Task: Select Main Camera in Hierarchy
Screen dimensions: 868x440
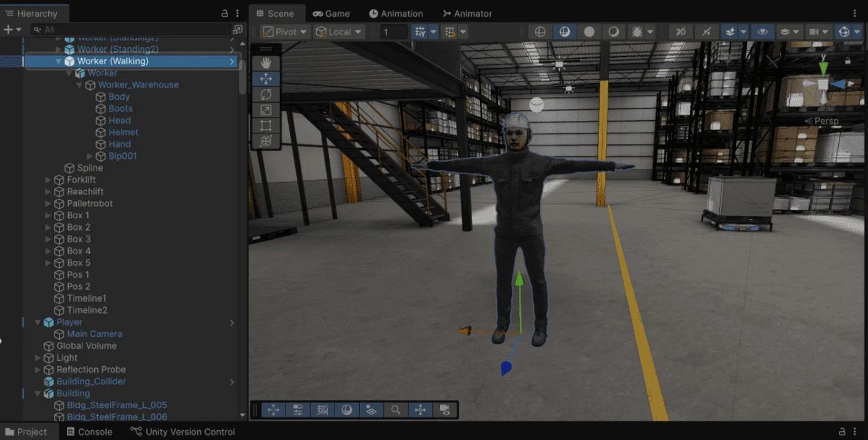Action: tap(94, 334)
